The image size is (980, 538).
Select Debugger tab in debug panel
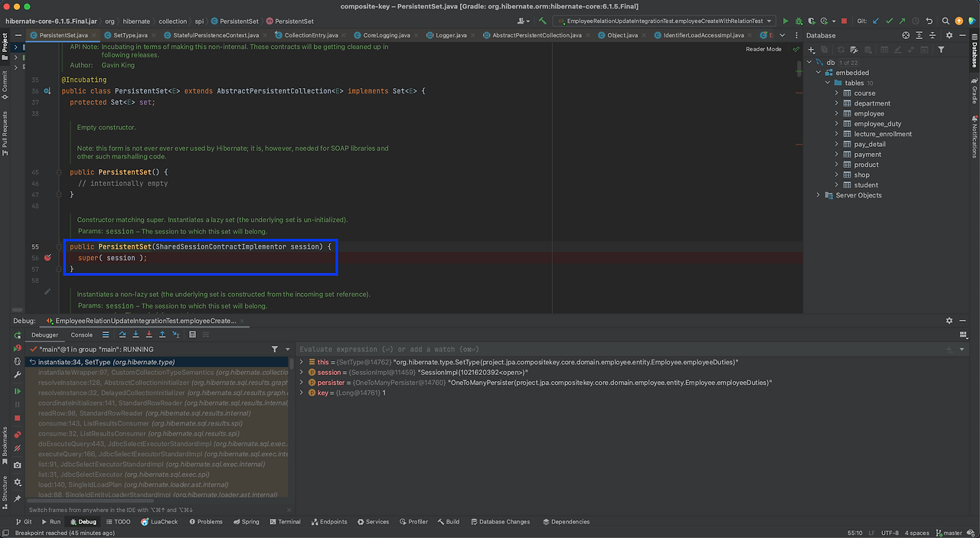44,334
